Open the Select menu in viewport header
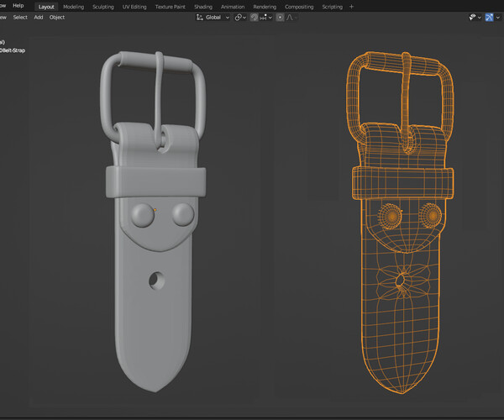Screen dimensions: 504x420 point(20,18)
